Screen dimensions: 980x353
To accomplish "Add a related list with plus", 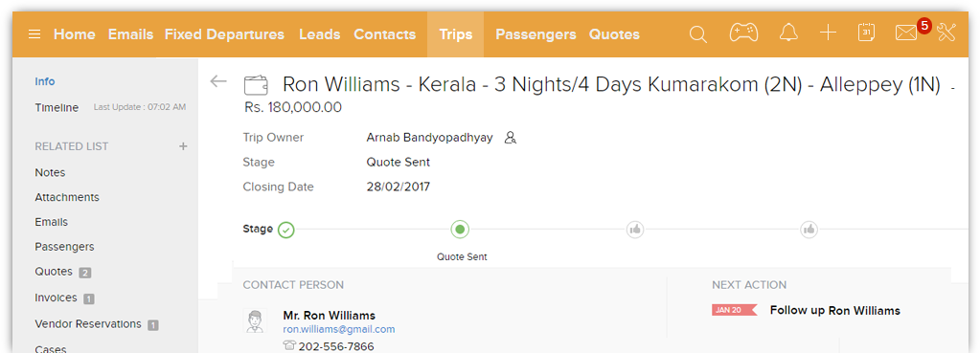I will coord(183,146).
